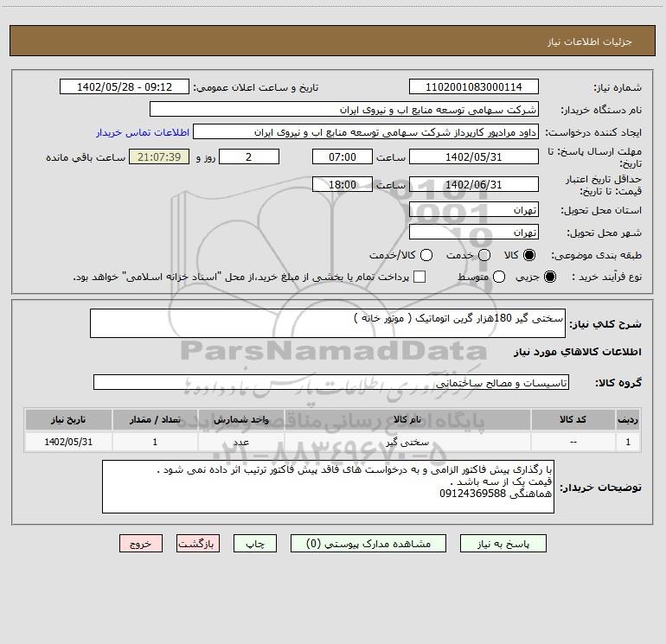The height and width of the screenshot is (644, 666).
Task: Click the کد کالا column header
Action: tap(573, 419)
